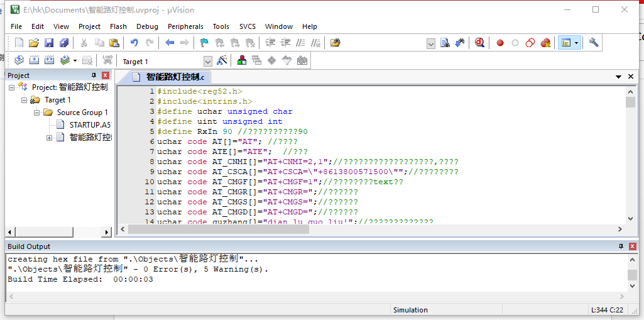
Task: Click the Options for Target magic wand icon
Action: point(222,61)
